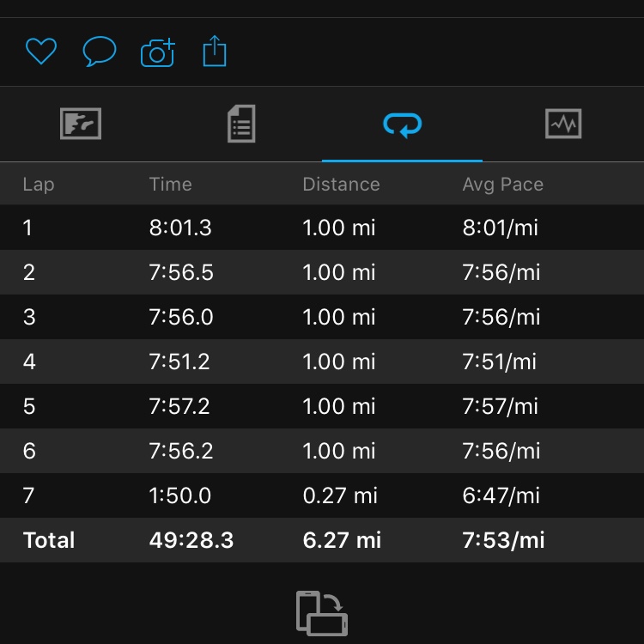Select lap 1 row time 8:01.3
The image size is (644, 644).
180,228
